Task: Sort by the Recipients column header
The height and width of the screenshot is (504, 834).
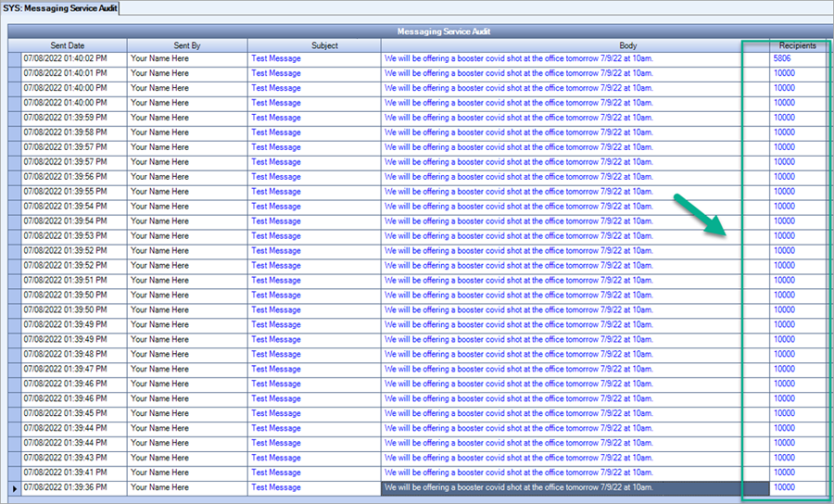Action: point(797,45)
